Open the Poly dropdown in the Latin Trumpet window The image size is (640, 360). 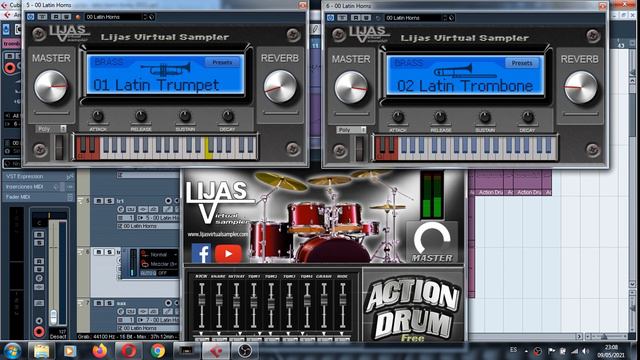[x=51, y=129]
